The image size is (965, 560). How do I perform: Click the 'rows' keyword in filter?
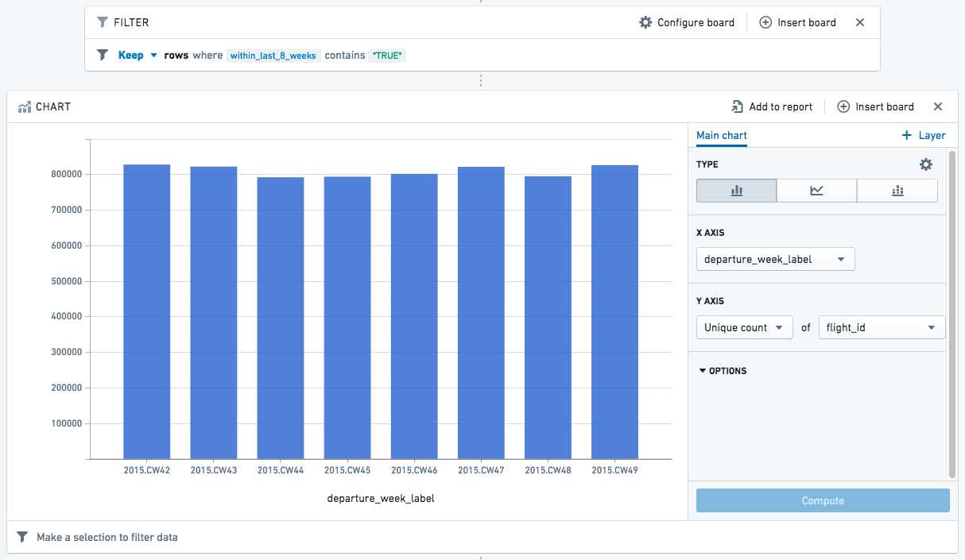176,56
